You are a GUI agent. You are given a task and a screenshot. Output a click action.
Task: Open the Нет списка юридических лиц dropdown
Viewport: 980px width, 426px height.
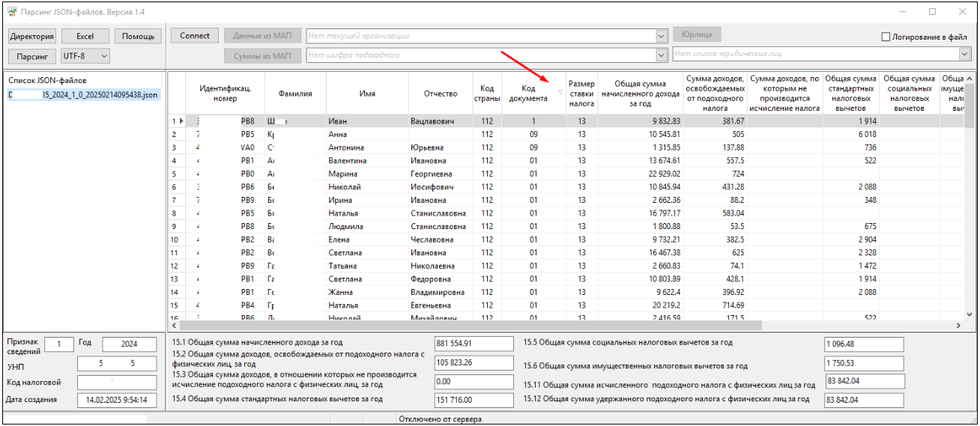point(964,54)
